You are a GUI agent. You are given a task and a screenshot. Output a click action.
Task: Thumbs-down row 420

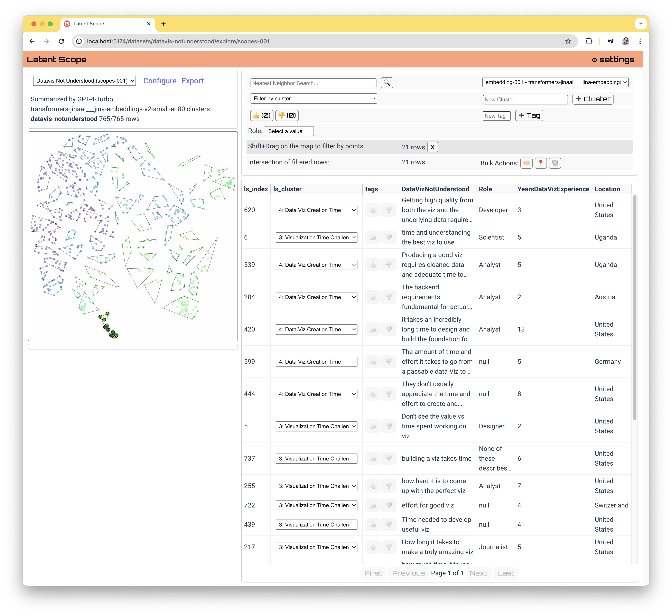pos(389,329)
